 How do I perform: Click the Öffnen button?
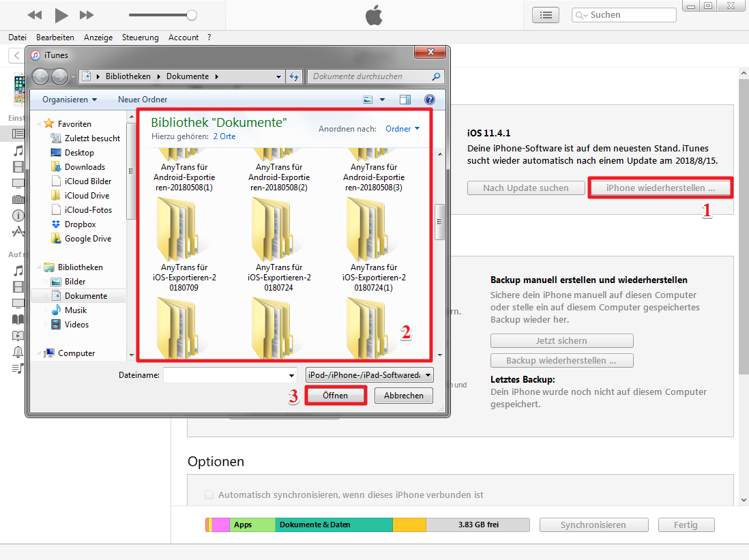point(335,396)
